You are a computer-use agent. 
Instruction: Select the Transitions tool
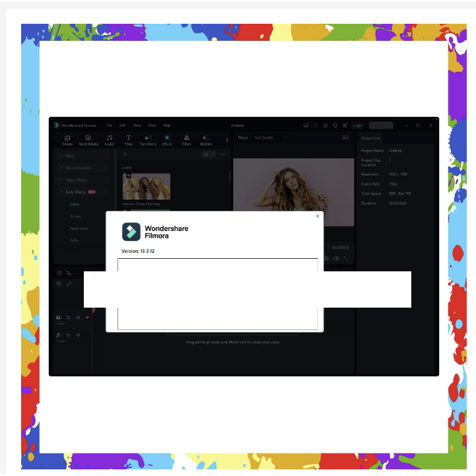[x=148, y=139]
